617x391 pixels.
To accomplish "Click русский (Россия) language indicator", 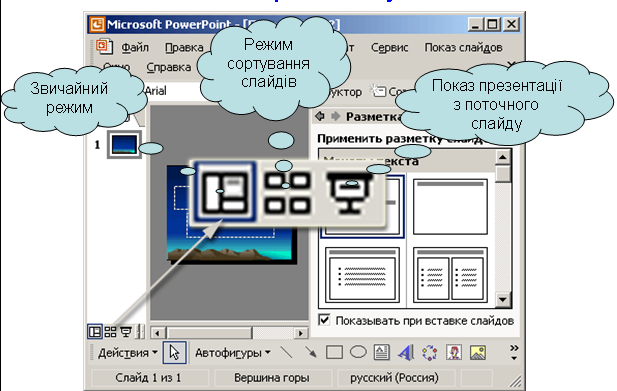I will (394, 378).
